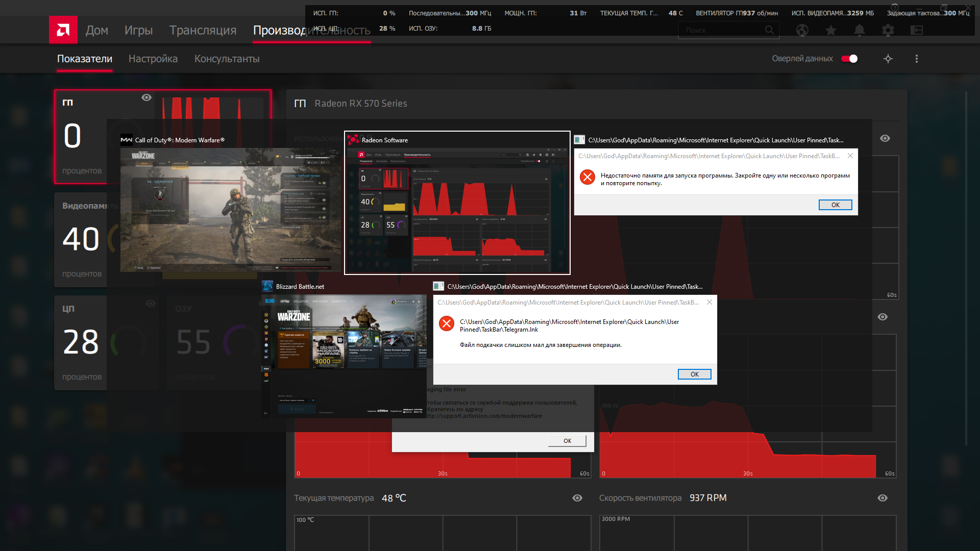Toggle the eye icon on the ЦП card

pyautogui.click(x=151, y=304)
